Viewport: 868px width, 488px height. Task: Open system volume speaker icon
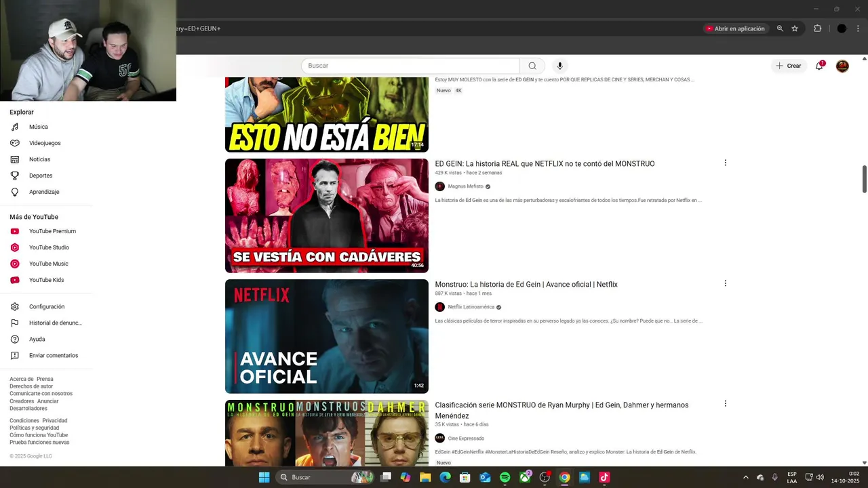point(820,477)
